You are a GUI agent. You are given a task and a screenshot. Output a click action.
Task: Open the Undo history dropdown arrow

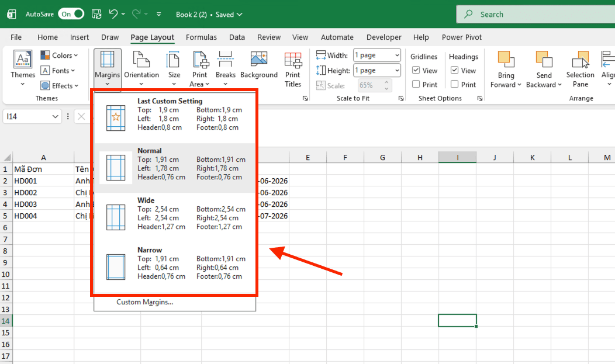(x=123, y=14)
